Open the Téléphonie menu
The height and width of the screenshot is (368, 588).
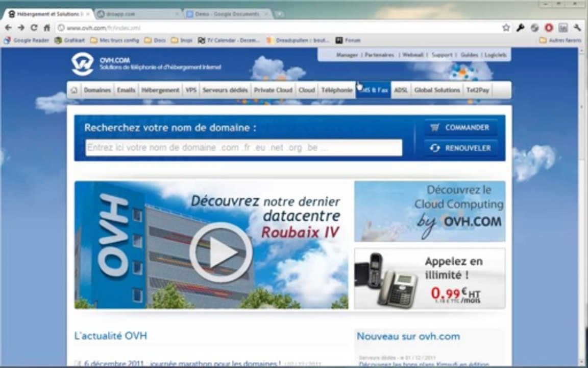click(337, 90)
